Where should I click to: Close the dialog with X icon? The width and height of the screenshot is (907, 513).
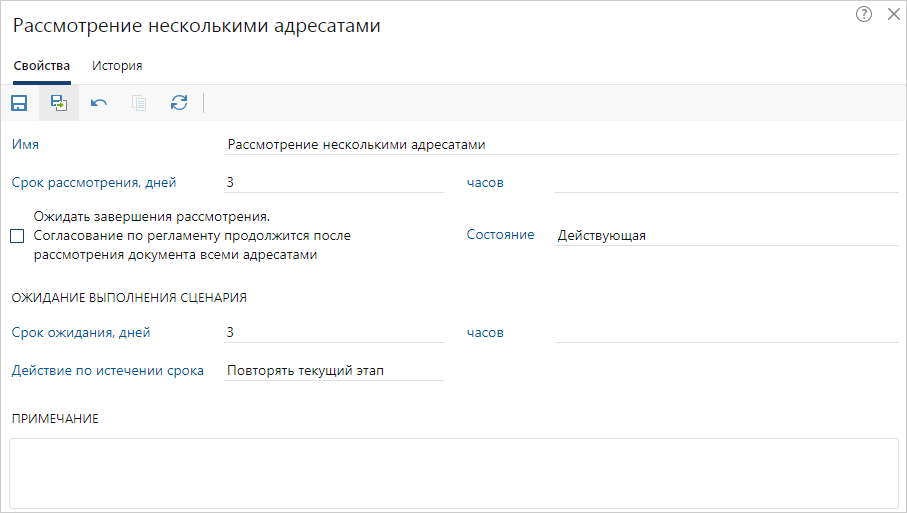pyautogui.click(x=893, y=14)
